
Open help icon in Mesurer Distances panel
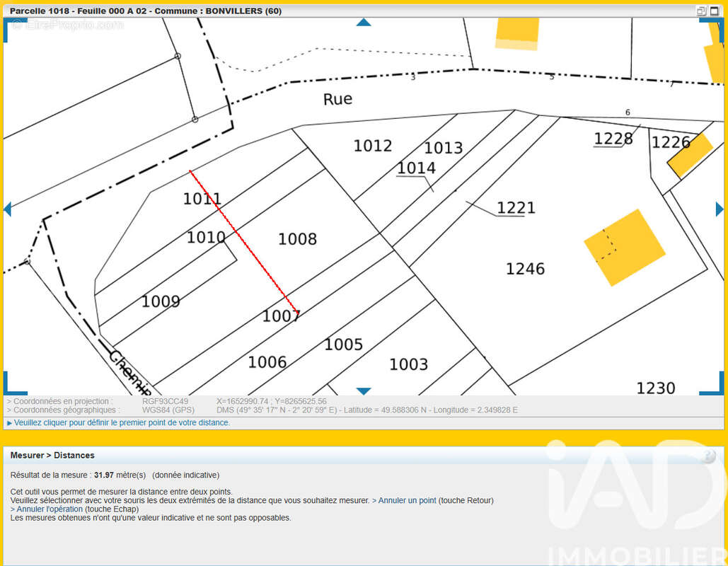[708, 456]
